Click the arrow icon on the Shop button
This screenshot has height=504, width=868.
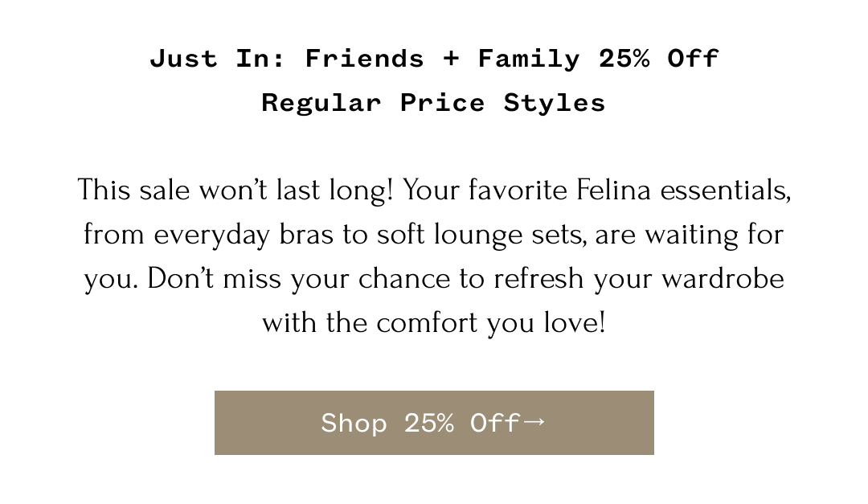point(536,421)
